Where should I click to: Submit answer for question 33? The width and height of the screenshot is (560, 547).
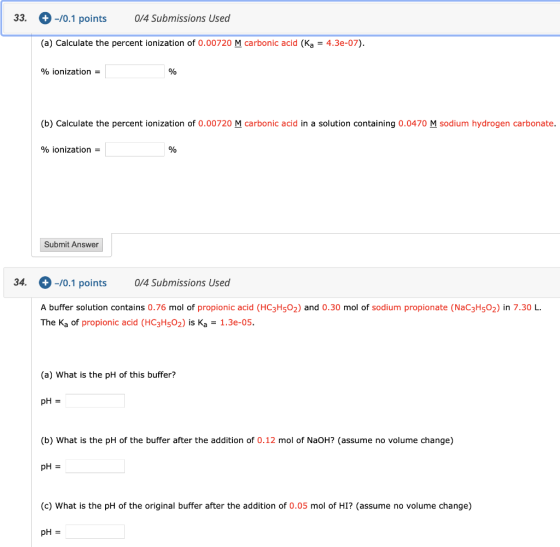point(71,245)
